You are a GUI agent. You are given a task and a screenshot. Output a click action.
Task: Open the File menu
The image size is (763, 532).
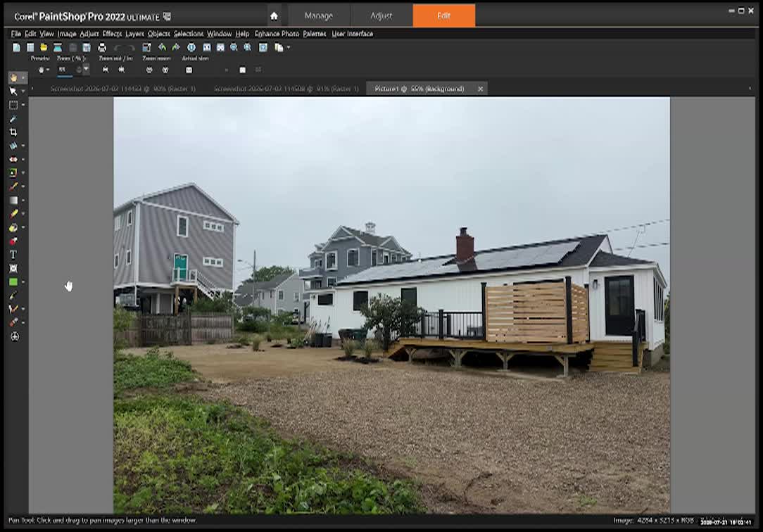(x=16, y=34)
